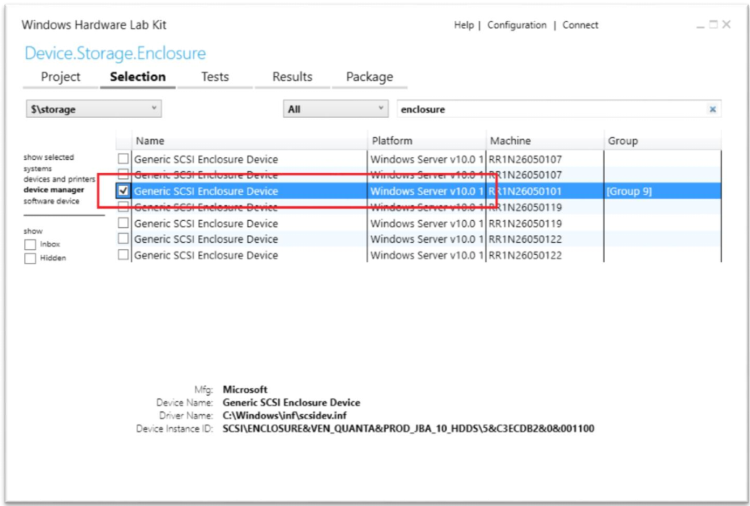Click the Device Instance ID value
The height and width of the screenshot is (506, 750).
click(408, 429)
